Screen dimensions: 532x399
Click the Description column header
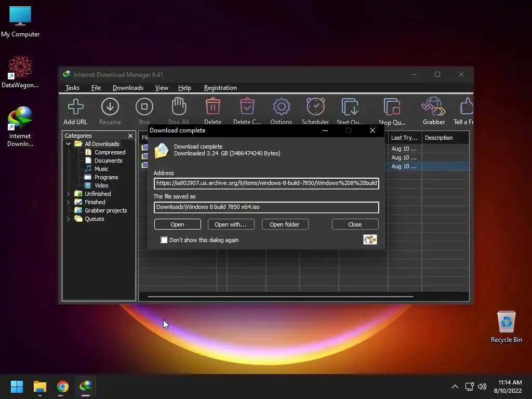445,138
